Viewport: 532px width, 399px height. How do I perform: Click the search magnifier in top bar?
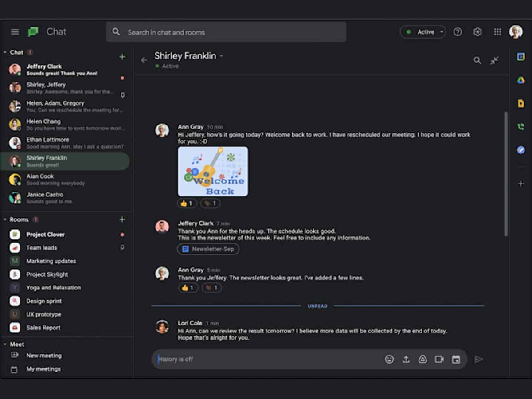coord(116,32)
